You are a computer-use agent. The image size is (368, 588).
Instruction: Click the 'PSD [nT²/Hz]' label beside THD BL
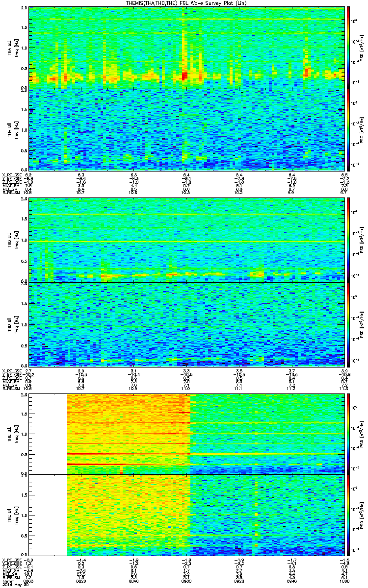[362, 240]
